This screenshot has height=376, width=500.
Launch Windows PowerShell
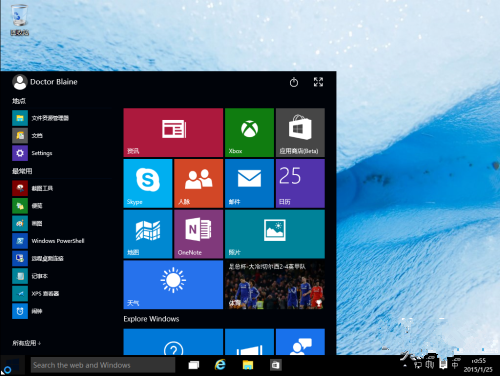[x=48, y=241]
